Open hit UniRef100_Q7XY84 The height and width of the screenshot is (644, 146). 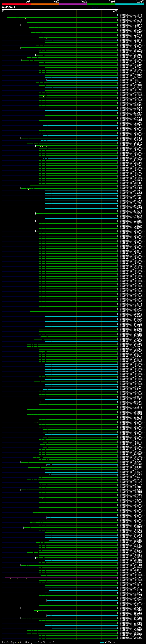(131, 15)
